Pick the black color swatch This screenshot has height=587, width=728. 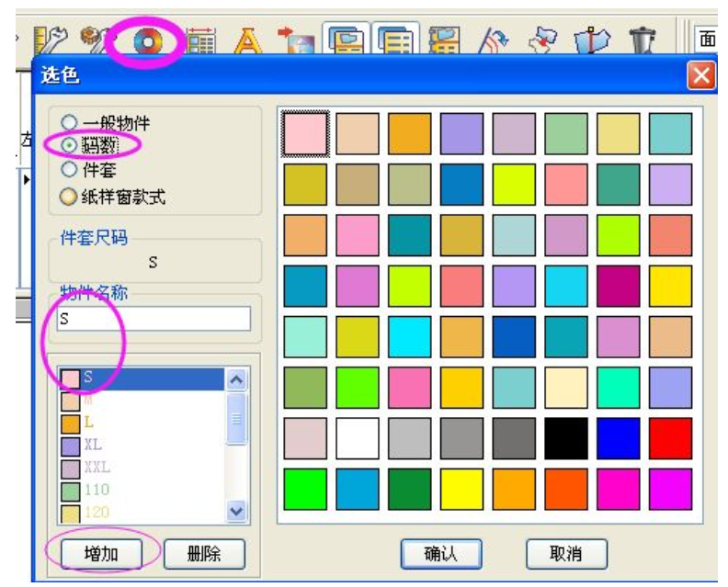coord(566,438)
